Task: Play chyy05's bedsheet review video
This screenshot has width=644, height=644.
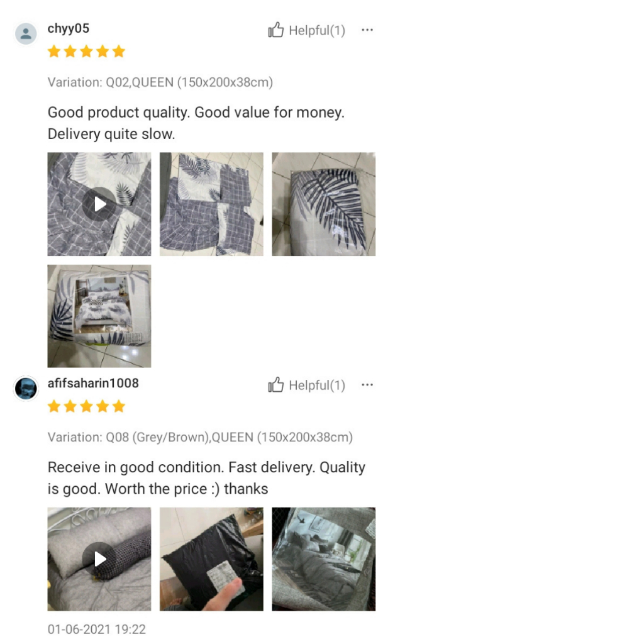Action: coord(99,204)
